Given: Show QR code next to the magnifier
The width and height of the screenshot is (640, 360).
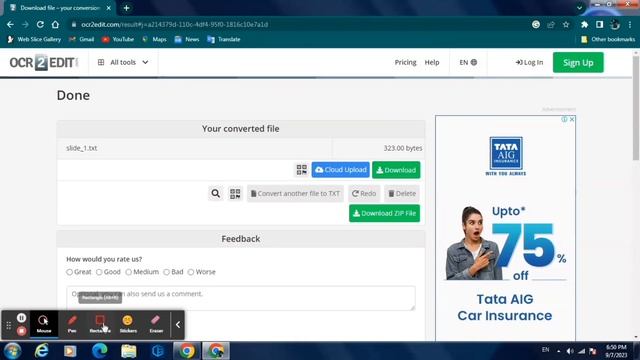Looking at the screenshot, I should (235, 193).
